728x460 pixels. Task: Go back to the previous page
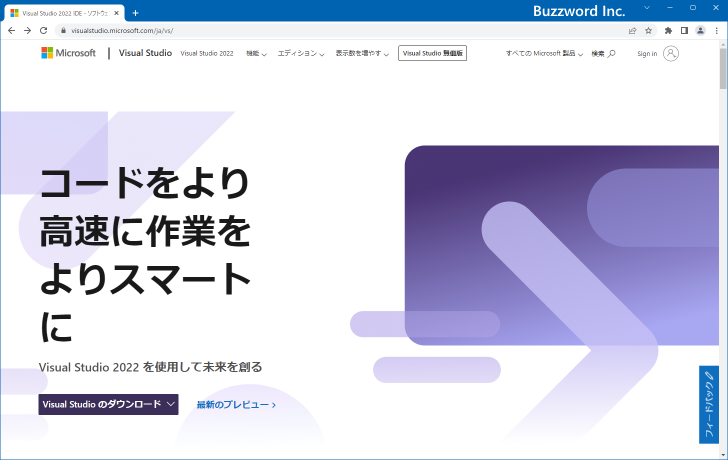12,31
